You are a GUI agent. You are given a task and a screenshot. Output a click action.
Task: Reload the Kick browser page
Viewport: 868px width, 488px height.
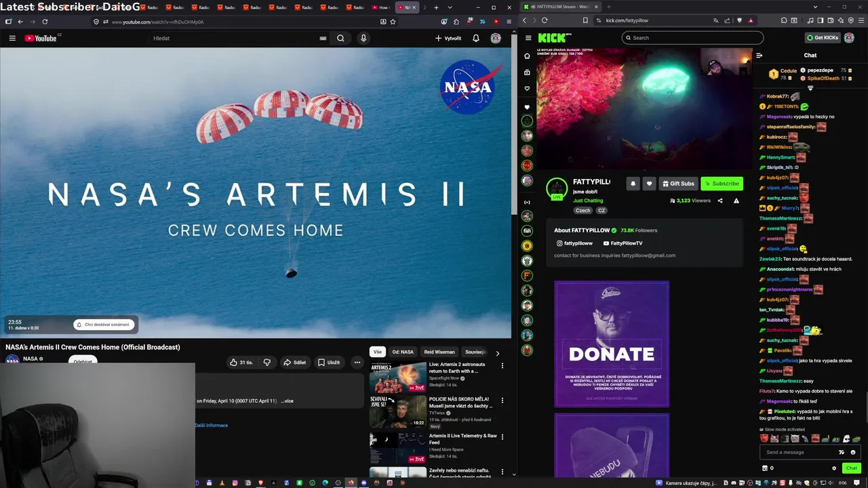click(x=545, y=20)
